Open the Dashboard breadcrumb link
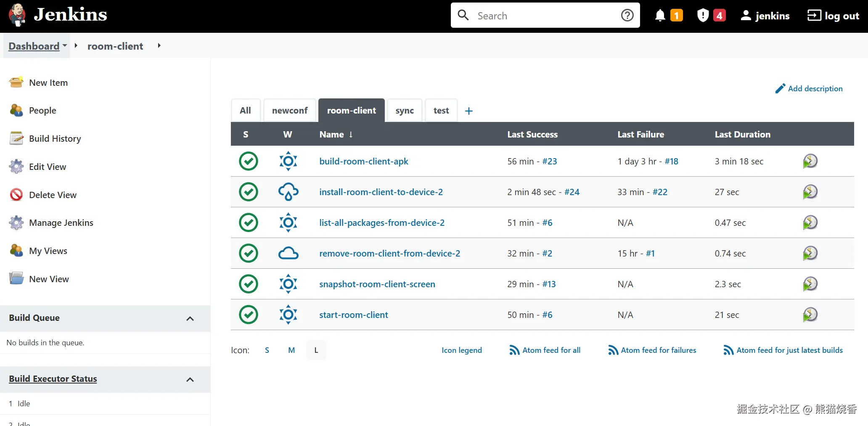 click(34, 46)
